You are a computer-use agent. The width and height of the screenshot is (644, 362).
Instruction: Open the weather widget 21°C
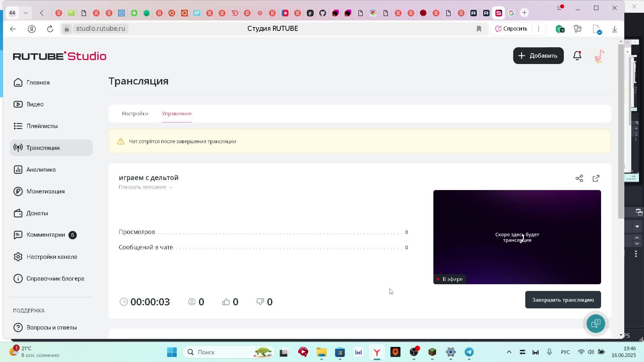34,352
